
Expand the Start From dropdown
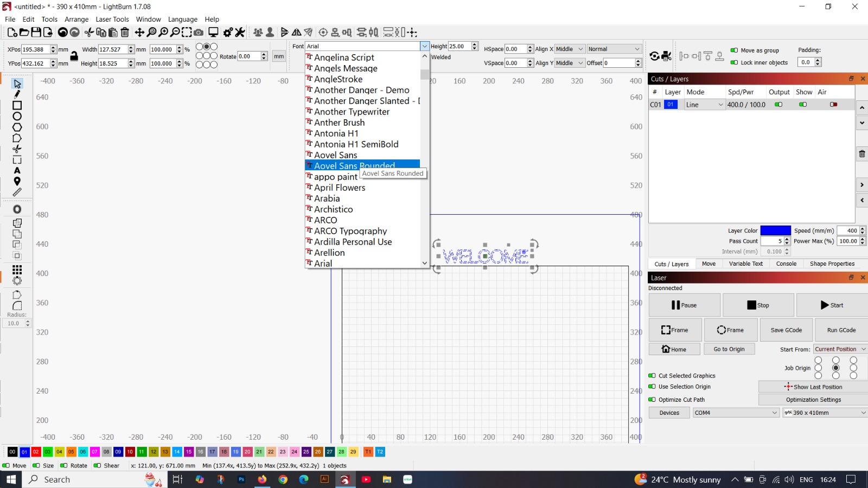(839, 349)
